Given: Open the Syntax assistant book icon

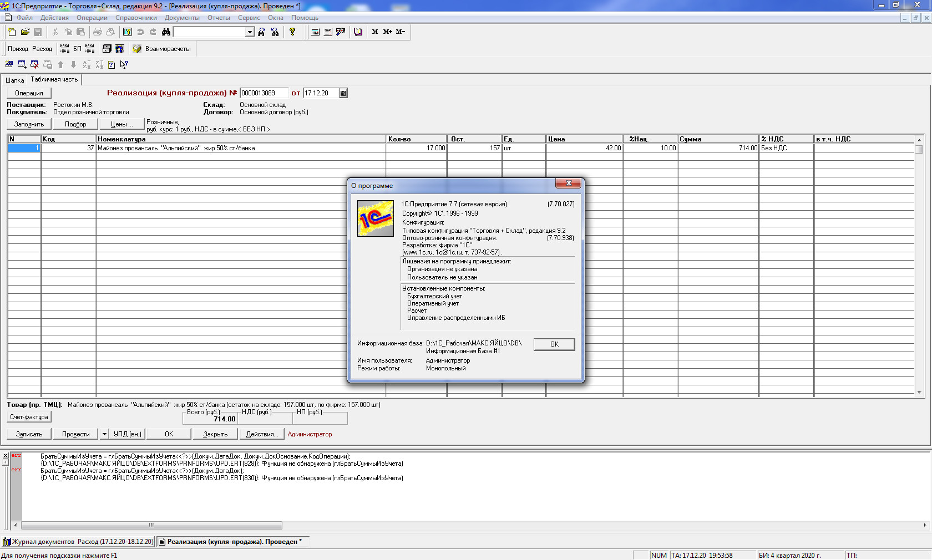Looking at the screenshot, I should click(358, 32).
